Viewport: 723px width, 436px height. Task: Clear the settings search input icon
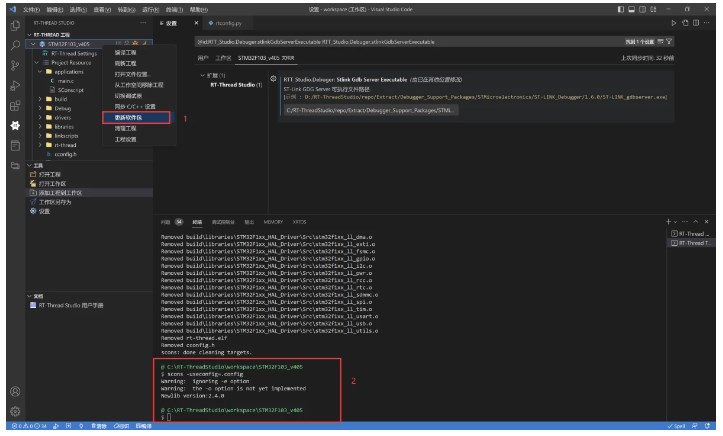pyautogui.click(x=661, y=41)
